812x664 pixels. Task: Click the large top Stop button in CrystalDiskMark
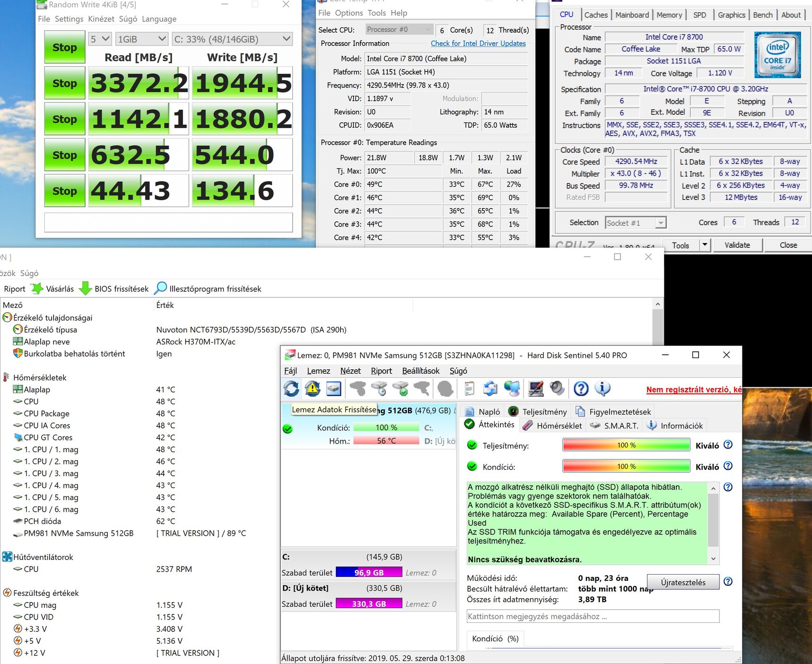[65, 47]
